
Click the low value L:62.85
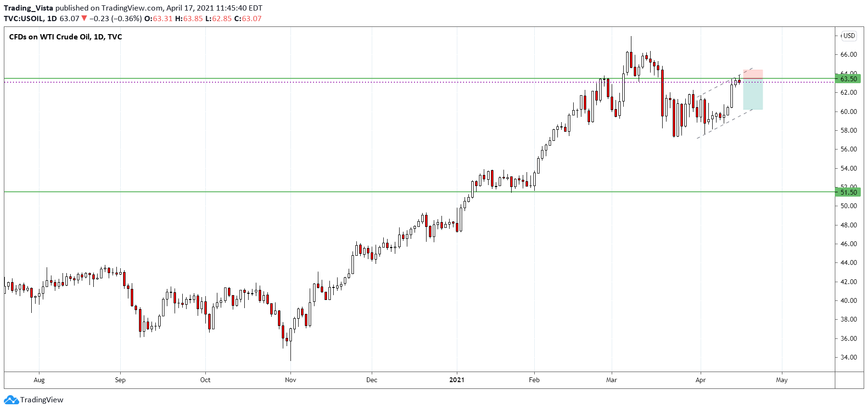[218, 18]
